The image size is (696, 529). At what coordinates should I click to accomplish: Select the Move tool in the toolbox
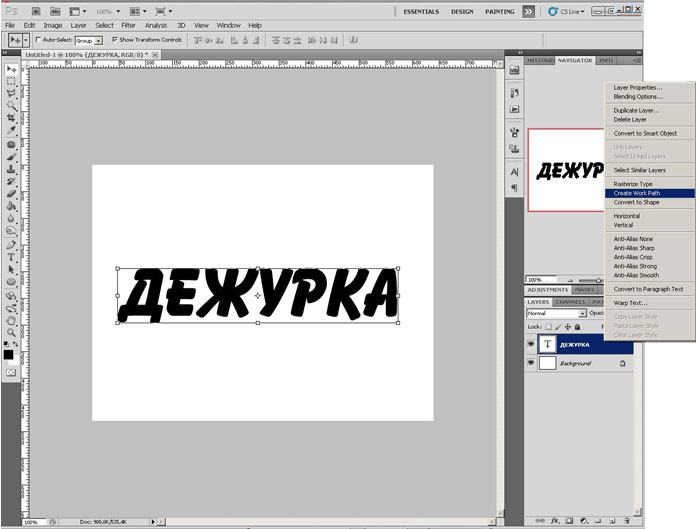(x=11, y=69)
